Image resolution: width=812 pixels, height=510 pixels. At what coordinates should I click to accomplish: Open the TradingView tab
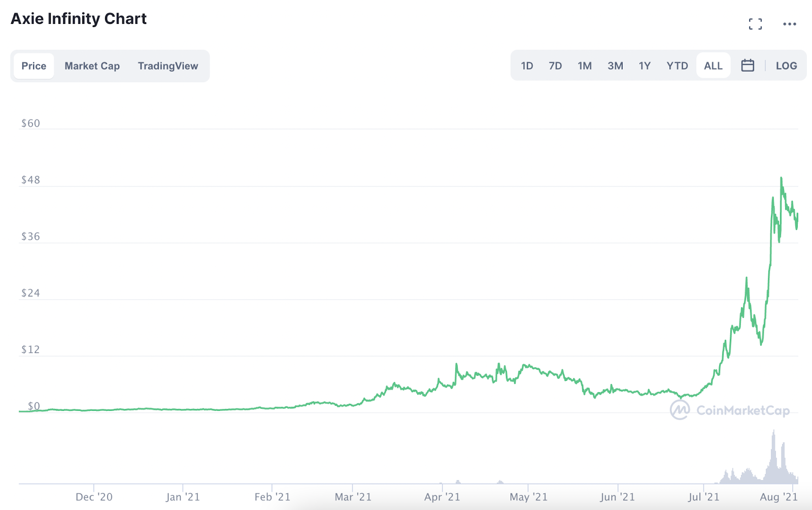coord(168,66)
